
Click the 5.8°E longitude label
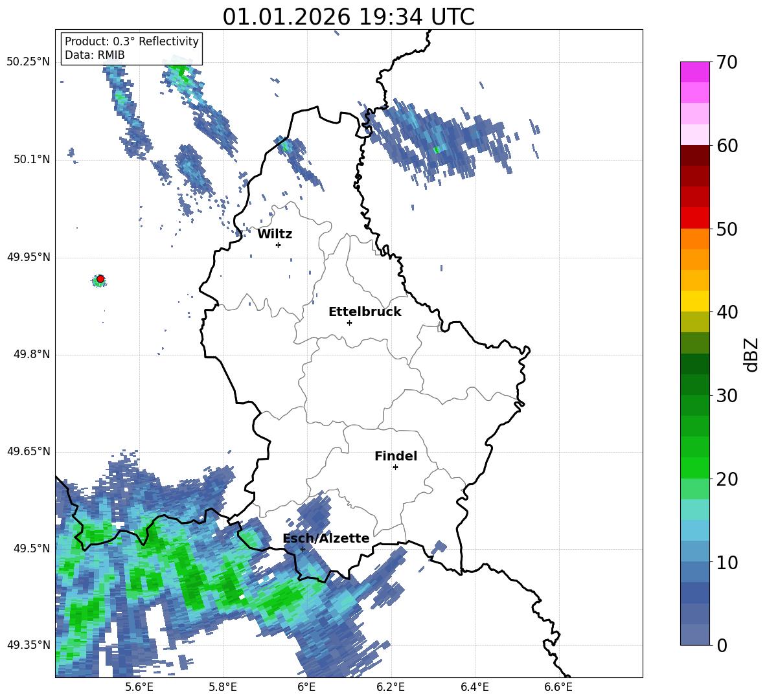[x=223, y=687]
